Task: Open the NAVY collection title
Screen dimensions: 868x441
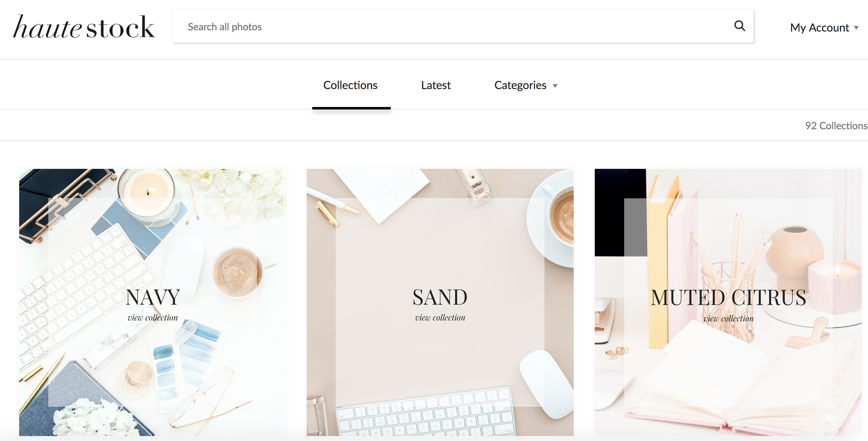Action: pos(153,298)
